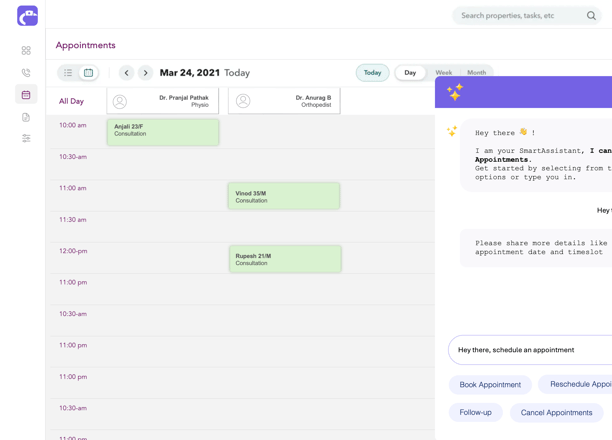Select the calendar appointments sidebar icon
Screen dimensions: 612x440
coord(26,95)
